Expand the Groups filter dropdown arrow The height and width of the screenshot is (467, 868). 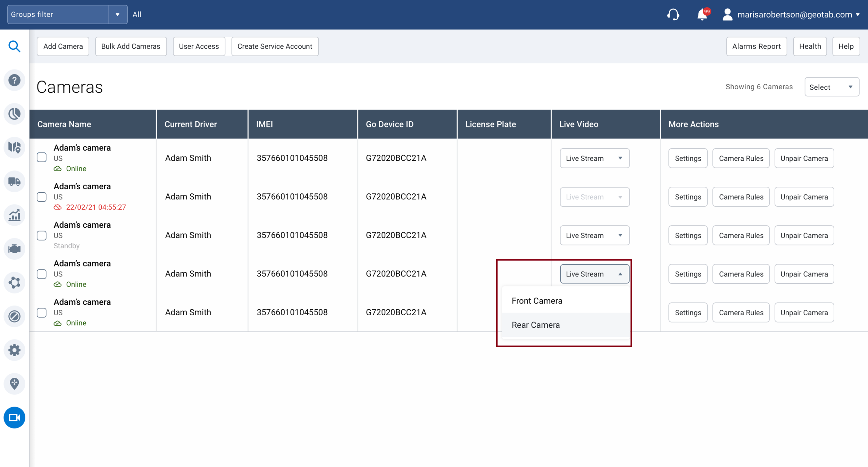118,15
